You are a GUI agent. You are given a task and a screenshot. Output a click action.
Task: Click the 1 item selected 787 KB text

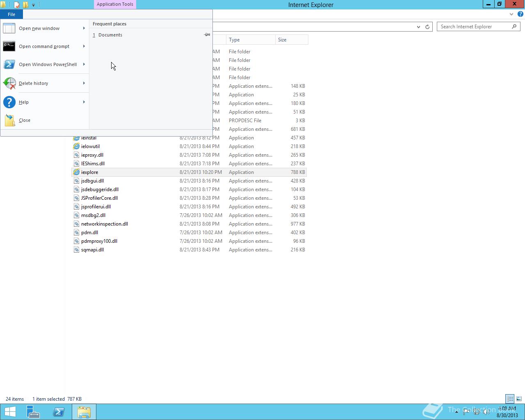(57, 399)
